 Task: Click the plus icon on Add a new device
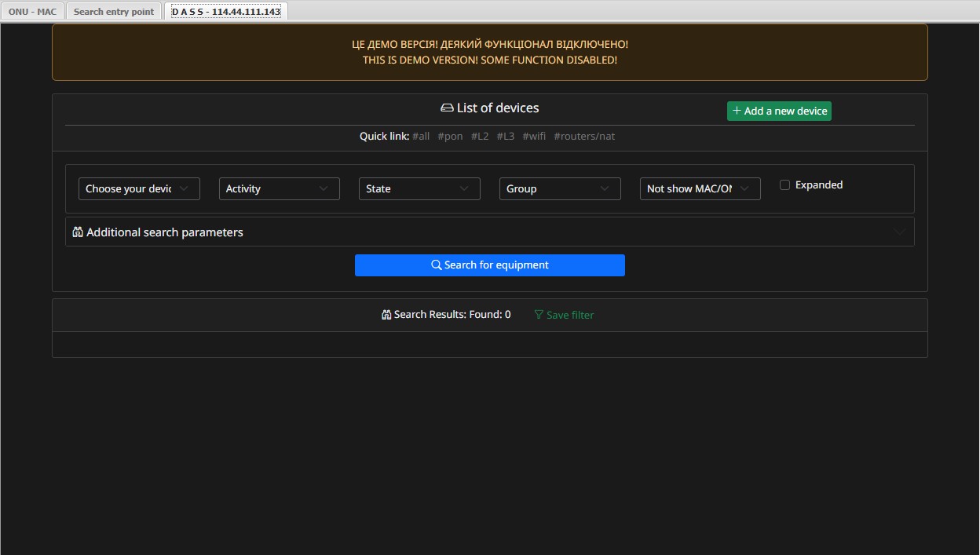737,111
